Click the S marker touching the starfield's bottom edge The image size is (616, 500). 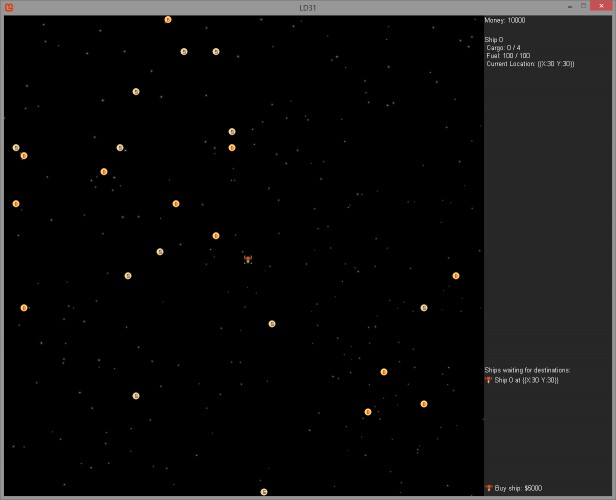coord(264,492)
